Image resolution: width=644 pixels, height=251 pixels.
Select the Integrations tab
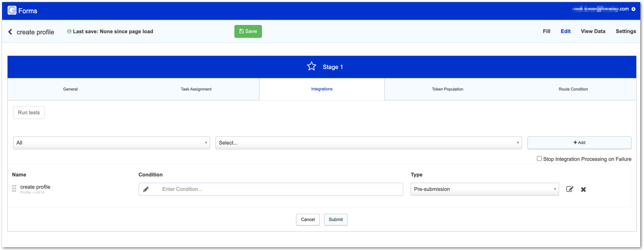click(322, 89)
